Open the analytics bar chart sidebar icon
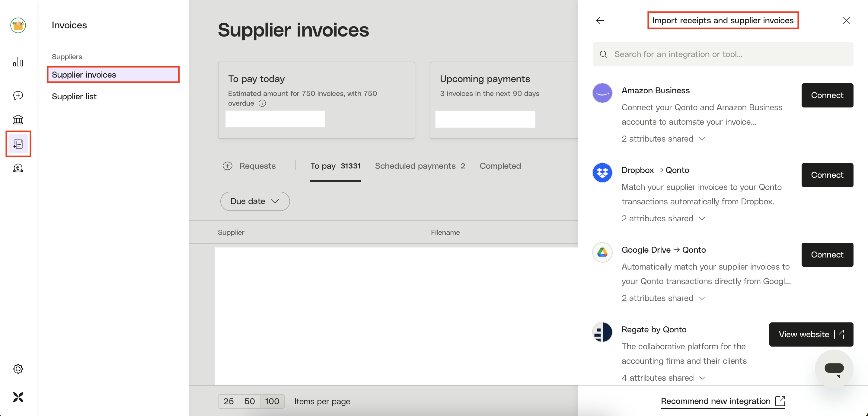 pos(18,62)
